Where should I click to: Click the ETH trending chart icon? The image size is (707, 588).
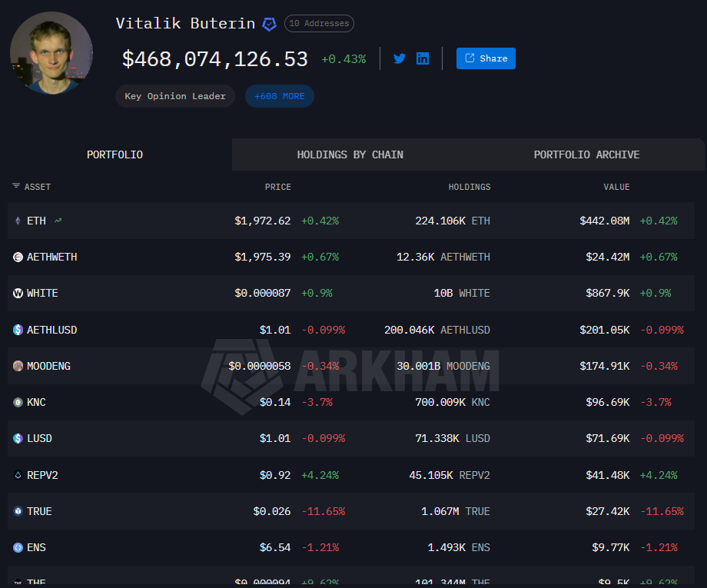[58, 221]
